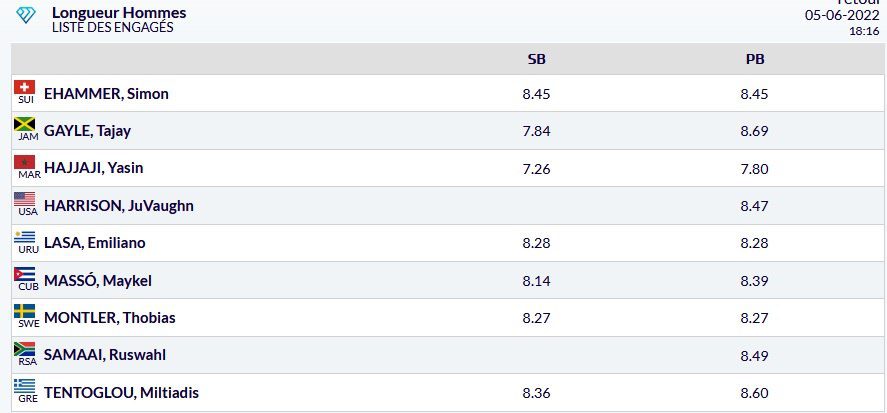887x413 pixels.
Task: Click the Greece flag beside TENTOGLOU
Action: pyautogui.click(x=24, y=386)
